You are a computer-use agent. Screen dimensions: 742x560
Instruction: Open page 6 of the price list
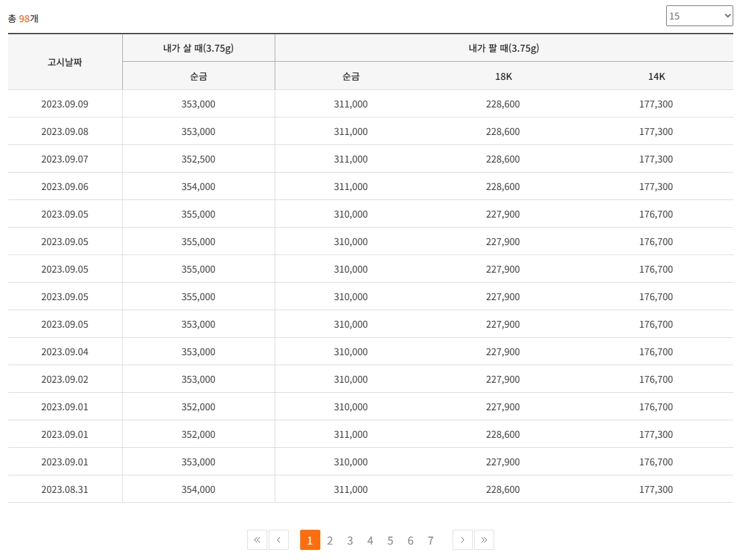pyautogui.click(x=410, y=540)
